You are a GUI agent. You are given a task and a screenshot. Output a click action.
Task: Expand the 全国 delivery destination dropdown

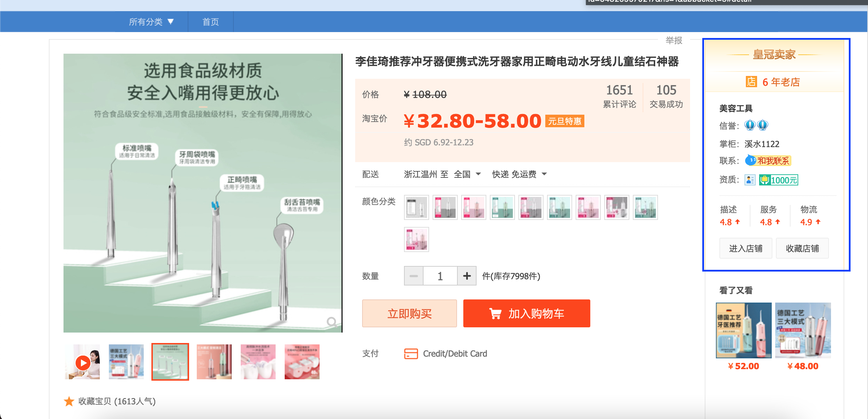pos(467,174)
